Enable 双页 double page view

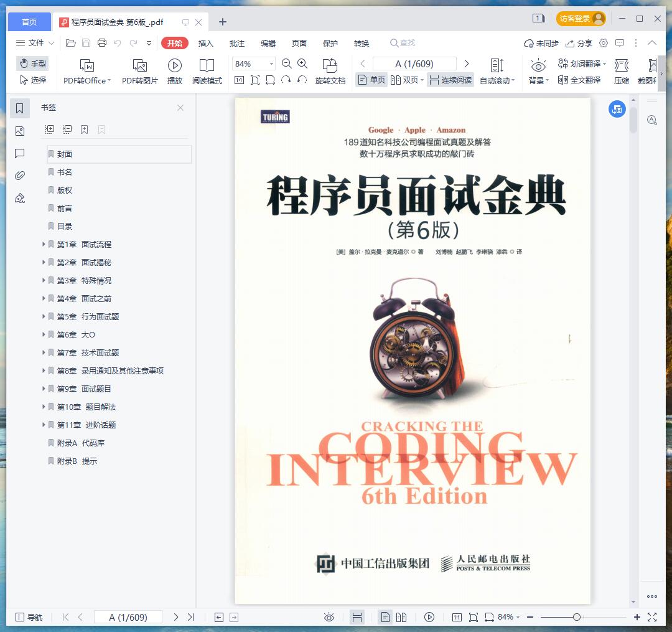[407, 80]
